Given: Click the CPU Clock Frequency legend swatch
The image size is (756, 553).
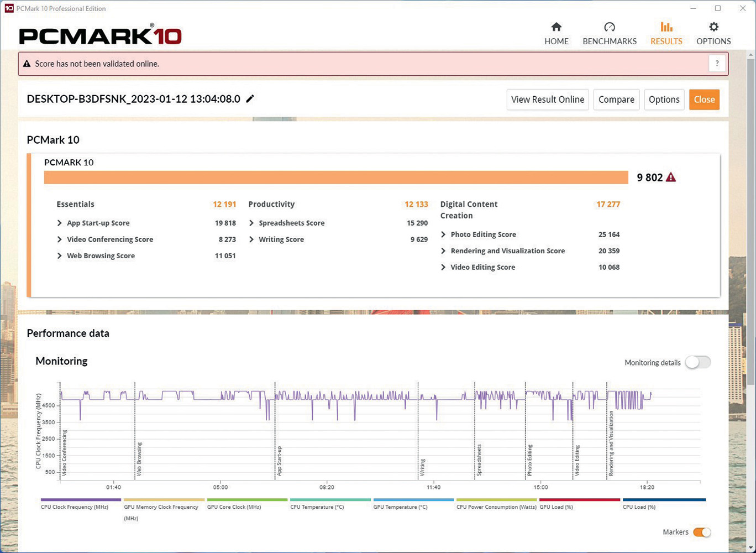Looking at the screenshot, I should [x=81, y=500].
